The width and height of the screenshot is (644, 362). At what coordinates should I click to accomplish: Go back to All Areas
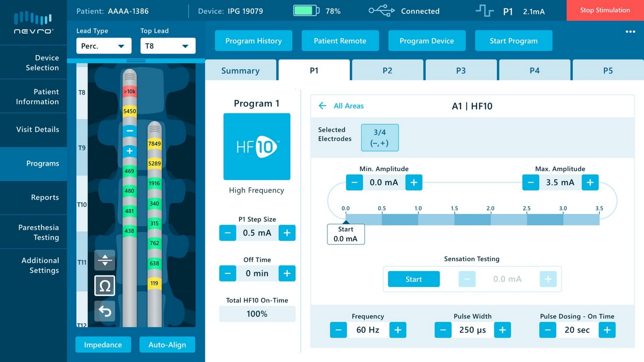click(349, 106)
